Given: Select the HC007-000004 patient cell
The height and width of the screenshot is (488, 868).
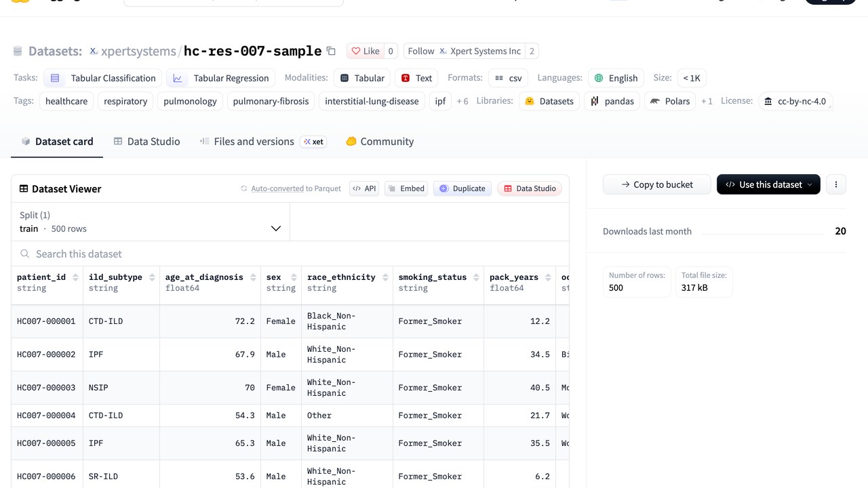Looking at the screenshot, I should (47, 415).
